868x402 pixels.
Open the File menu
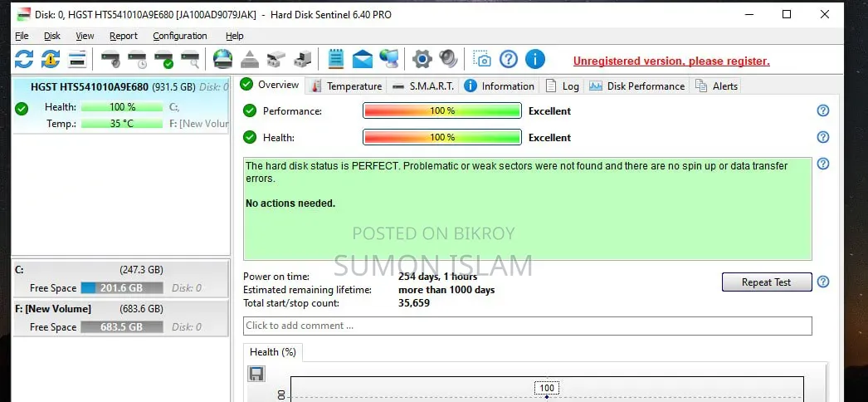22,36
